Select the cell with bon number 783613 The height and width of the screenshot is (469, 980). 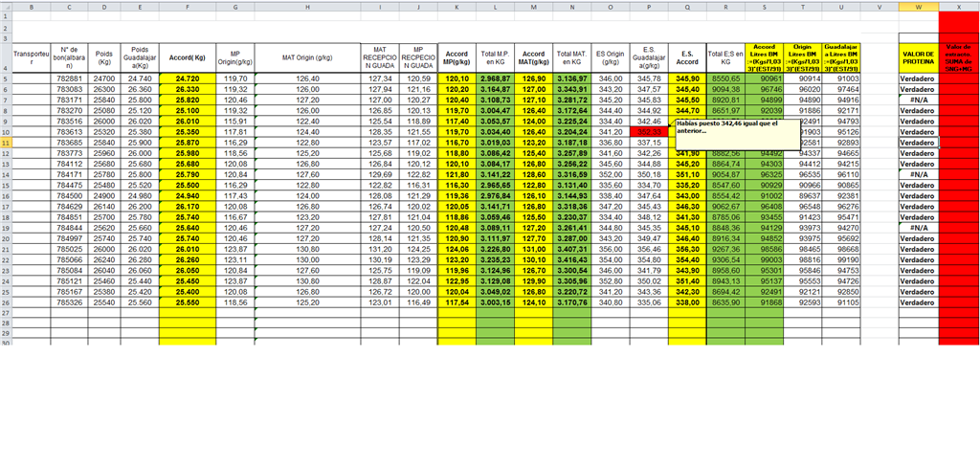click(69, 132)
